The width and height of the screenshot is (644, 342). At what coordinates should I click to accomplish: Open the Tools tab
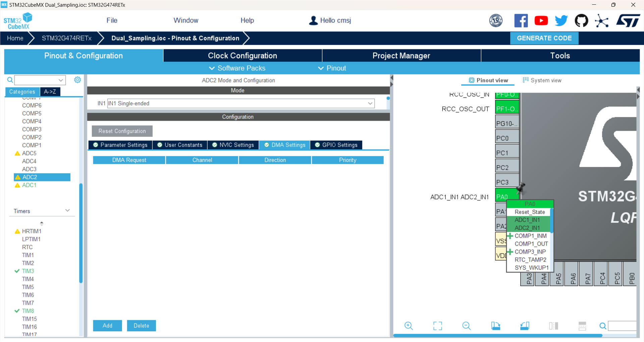click(x=560, y=56)
